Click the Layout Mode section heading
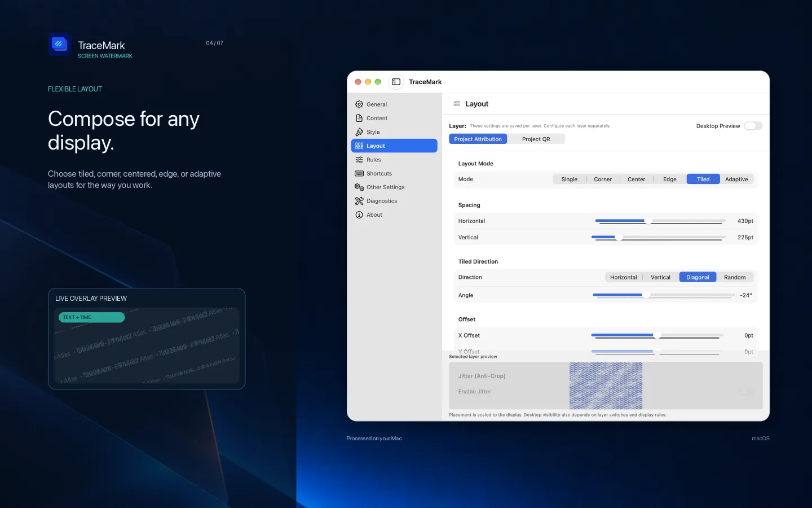 pos(475,164)
